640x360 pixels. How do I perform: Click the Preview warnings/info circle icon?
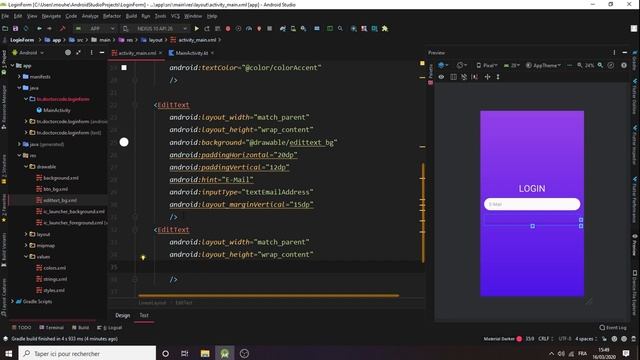624,65
